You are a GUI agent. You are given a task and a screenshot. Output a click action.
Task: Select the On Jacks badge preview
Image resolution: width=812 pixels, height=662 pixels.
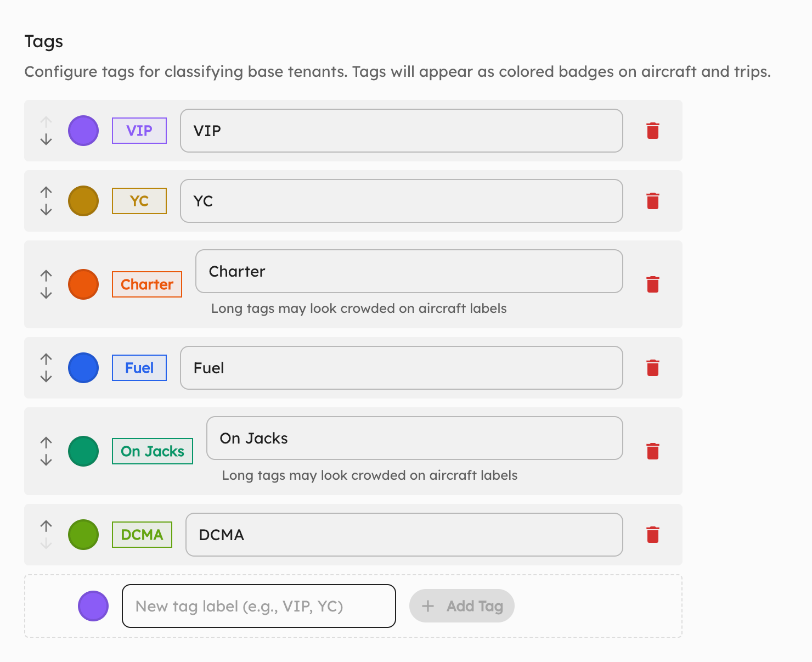tap(152, 451)
